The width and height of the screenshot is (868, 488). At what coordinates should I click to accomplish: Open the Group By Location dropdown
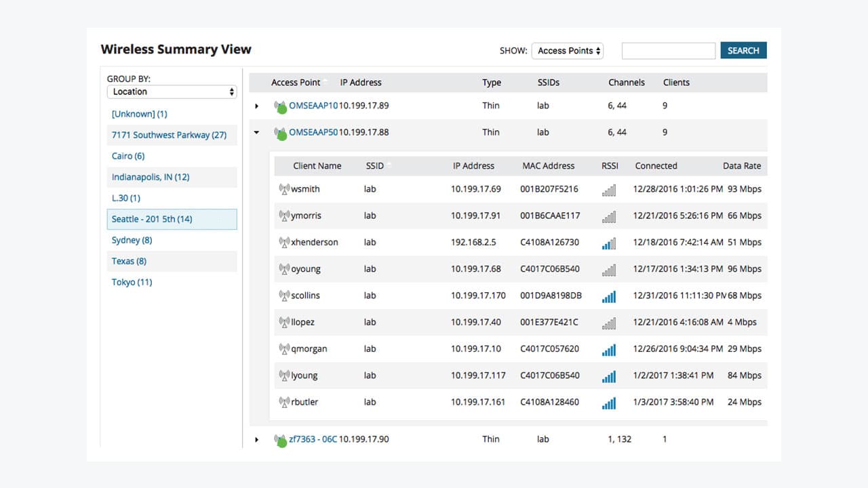(172, 91)
